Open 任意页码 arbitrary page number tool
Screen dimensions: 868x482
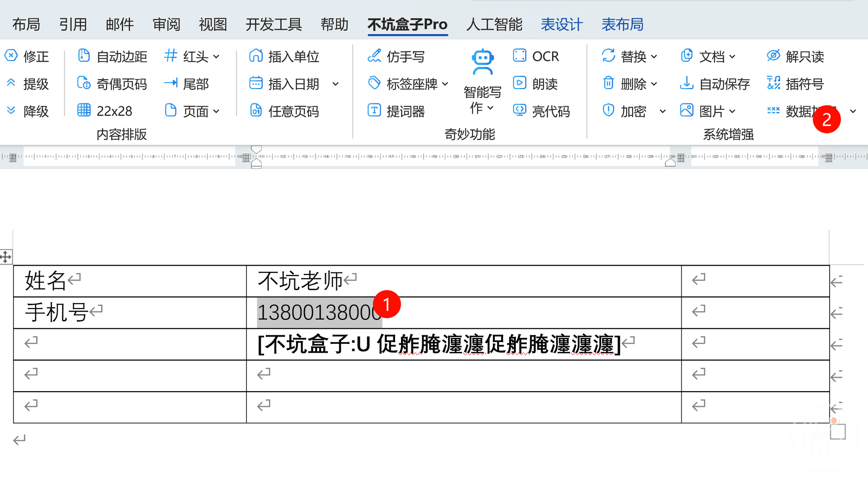(284, 111)
